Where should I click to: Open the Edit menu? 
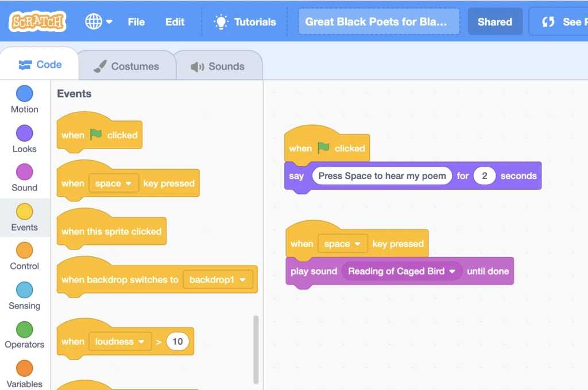click(x=175, y=22)
